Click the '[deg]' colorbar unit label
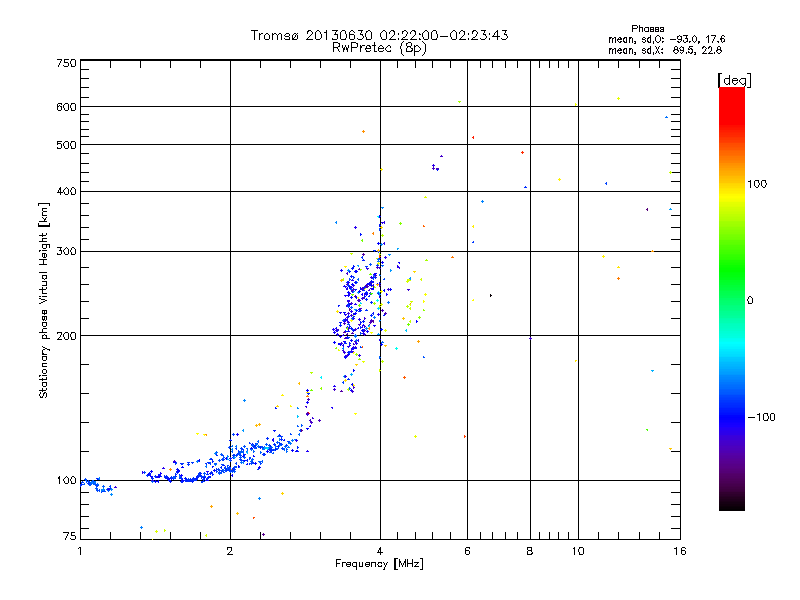This screenshot has width=800, height=600. [x=734, y=80]
